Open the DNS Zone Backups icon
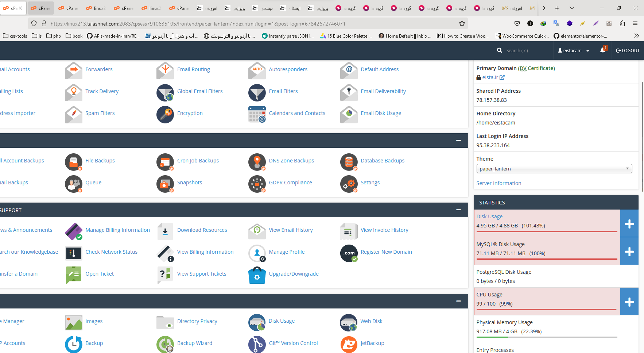Viewport: 644px width, 353px height. [257, 162]
